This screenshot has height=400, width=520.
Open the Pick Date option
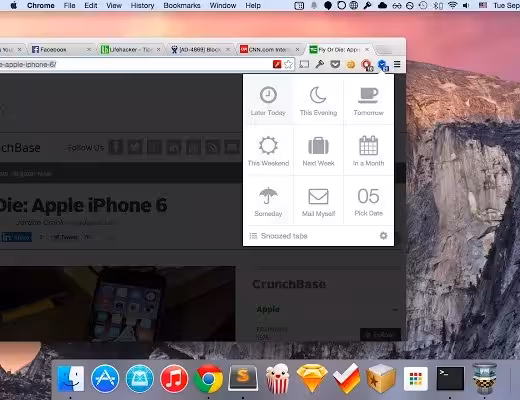[x=368, y=201]
